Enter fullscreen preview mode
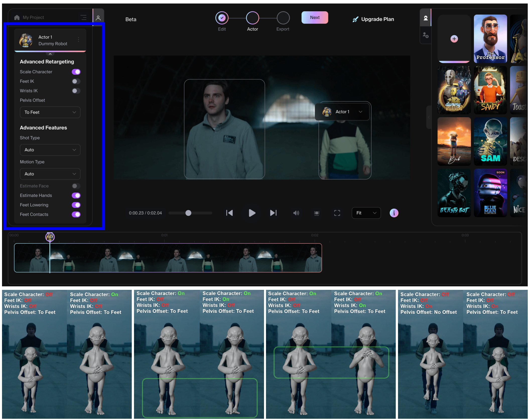530x420 pixels. point(337,213)
